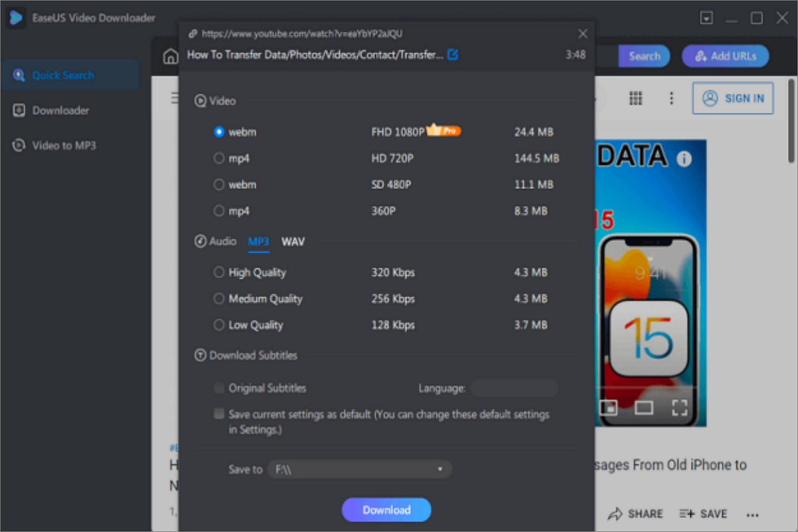
Task: Open YouTube settings three-dot menu
Action: pyautogui.click(x=672, y=98)
